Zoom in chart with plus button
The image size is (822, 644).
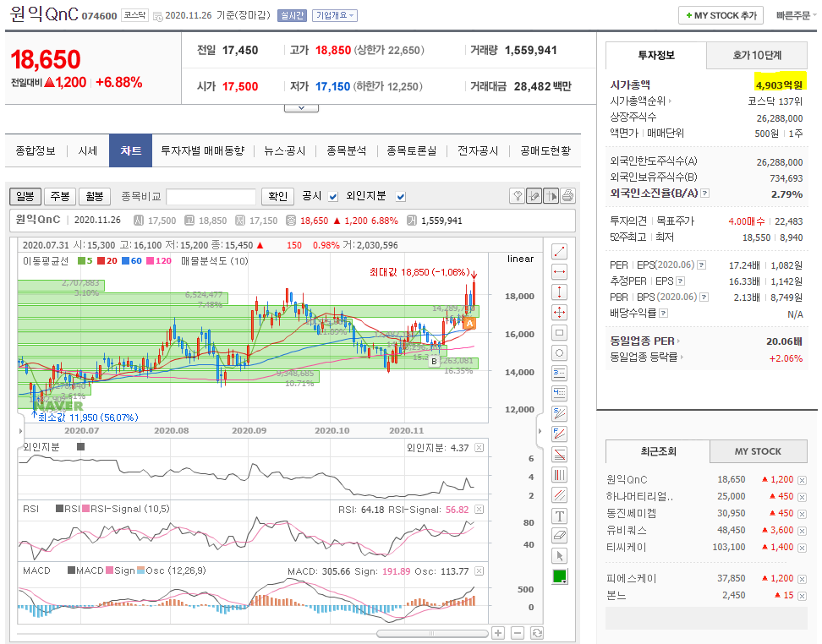(x=498, y=633)
